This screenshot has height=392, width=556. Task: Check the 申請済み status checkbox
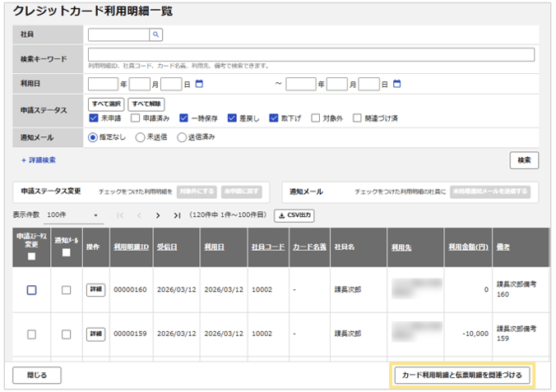click(135, 118)
